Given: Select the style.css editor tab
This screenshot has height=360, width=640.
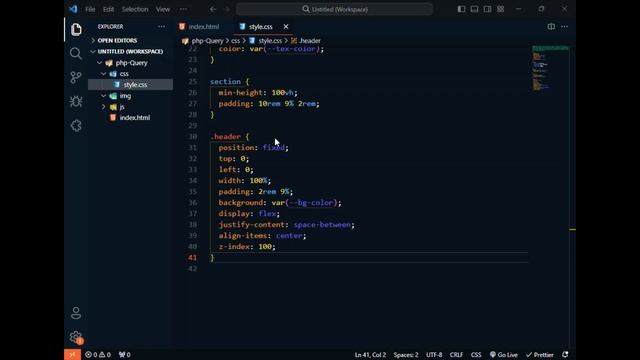Looking at the screenshot, I should [261, 27].
